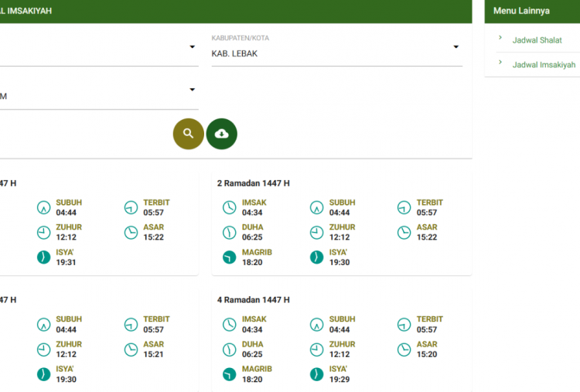This screenshot has height=392, width=580.
Task: Select the 2 Ramadan 1447 H card title
Action: coord(254,183)
